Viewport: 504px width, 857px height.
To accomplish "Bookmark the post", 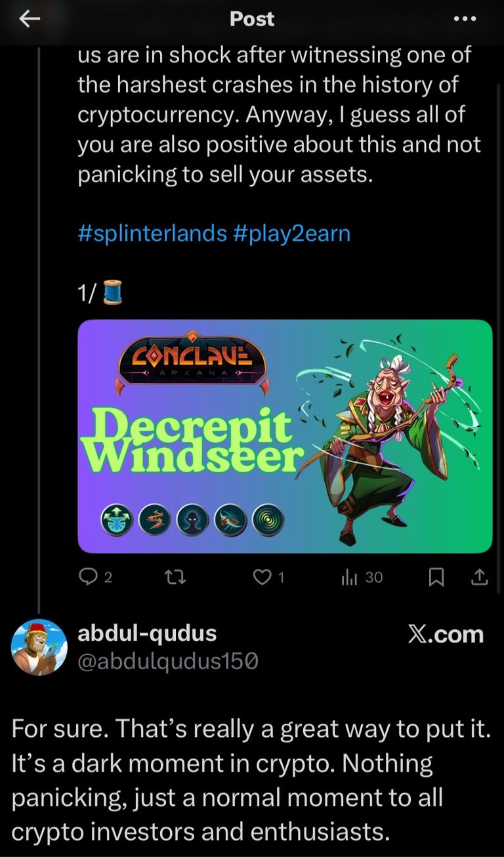I will click(x=436, y=577).
